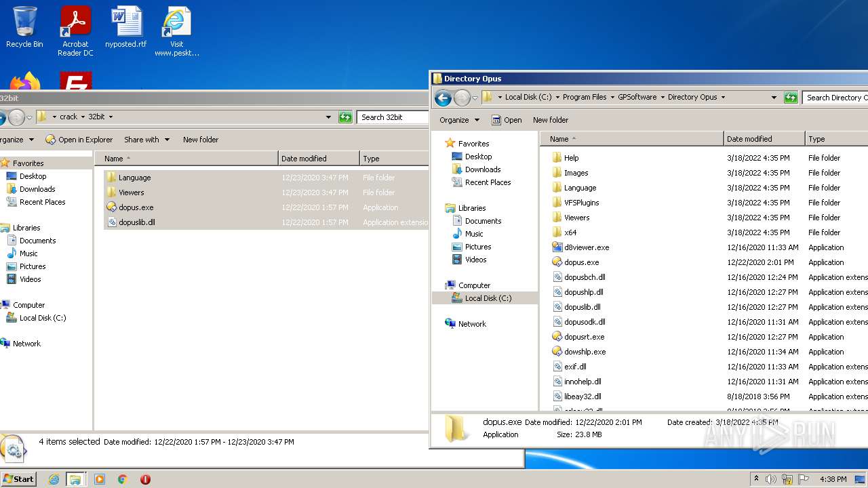Screen dimensions: 868x488
Task: Open Network in Directory Opus sidebar
Action: (472, 324)
